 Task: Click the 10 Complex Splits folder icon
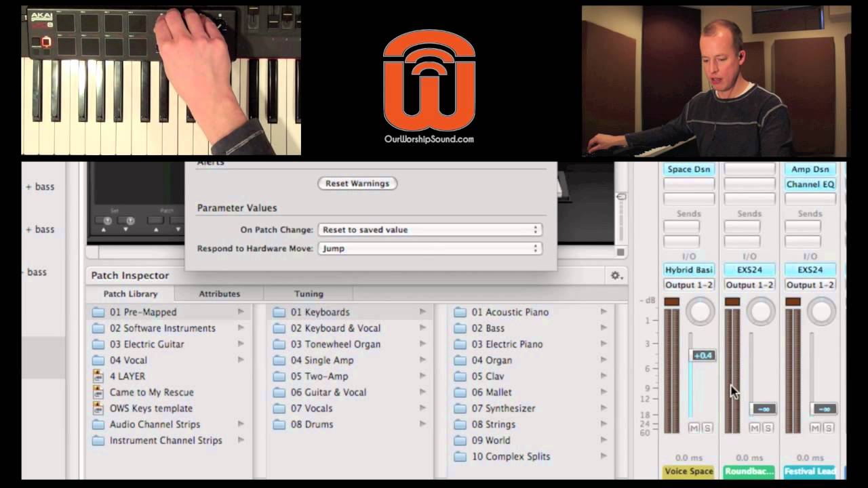pos(460,456)
